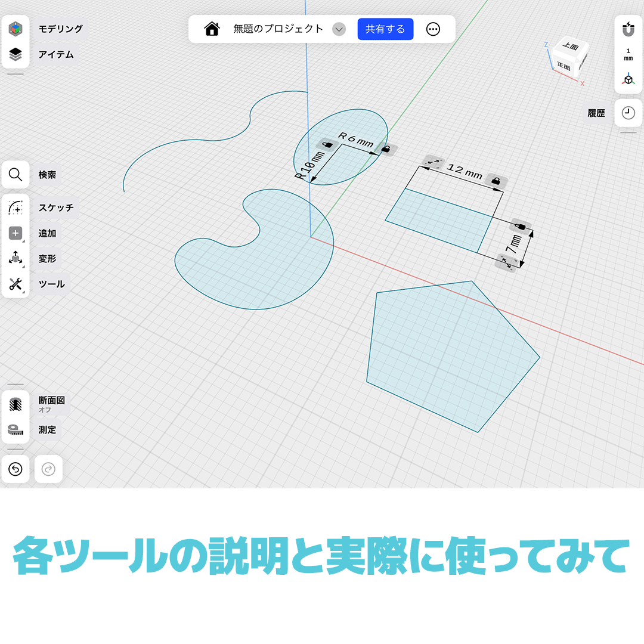This screenshot has width=644, height=644.
Task: Expand the project name dropdown chevron
Action: point(338,28)
